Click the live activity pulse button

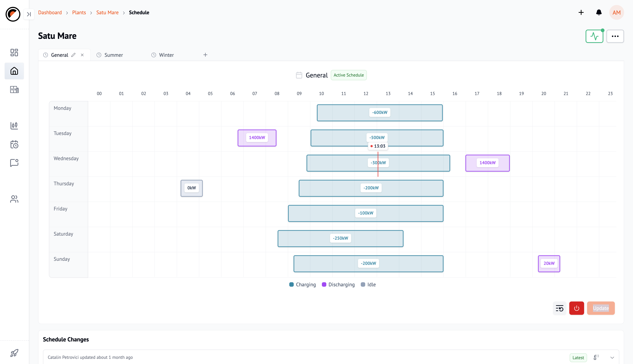594,36
